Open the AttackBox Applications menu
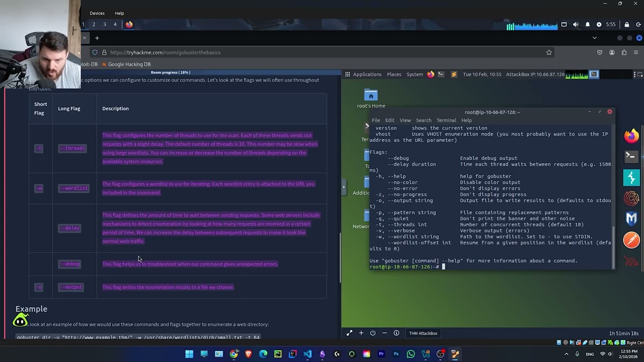Image resolution: width=644 pixels, height=362 pixels. [367, 74]
